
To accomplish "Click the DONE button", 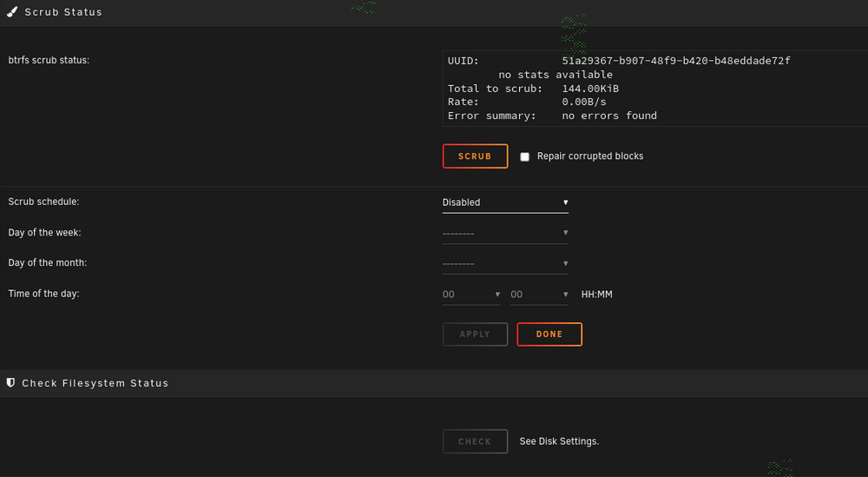I will (549, 334).
